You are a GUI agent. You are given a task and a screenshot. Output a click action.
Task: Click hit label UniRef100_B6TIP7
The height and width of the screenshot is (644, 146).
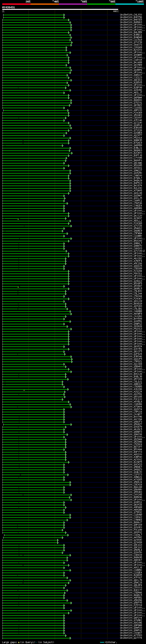[131, 447]
